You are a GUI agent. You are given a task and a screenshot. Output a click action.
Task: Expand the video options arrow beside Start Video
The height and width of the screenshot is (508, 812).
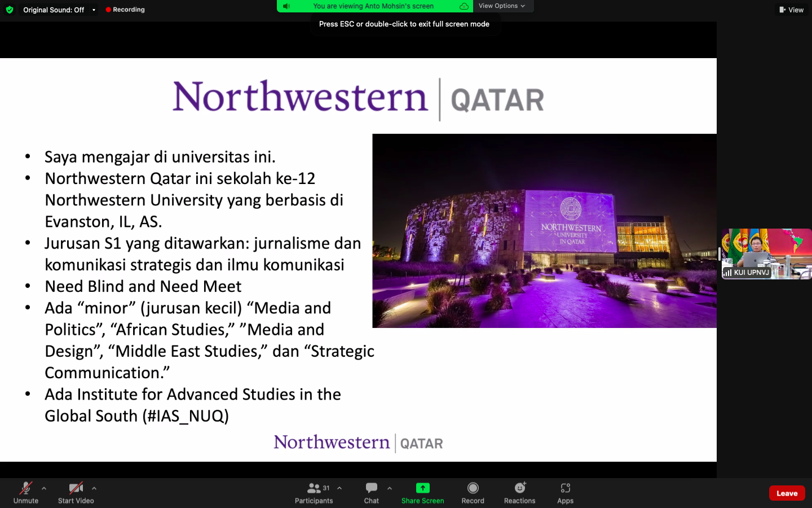tap(94, 488)
